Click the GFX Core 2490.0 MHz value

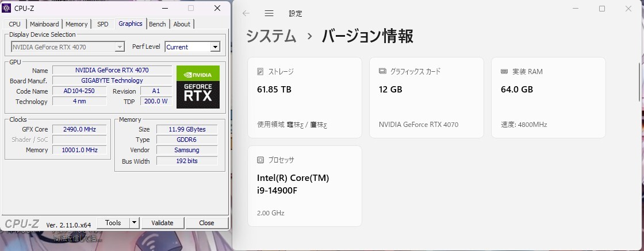[79, 129]
